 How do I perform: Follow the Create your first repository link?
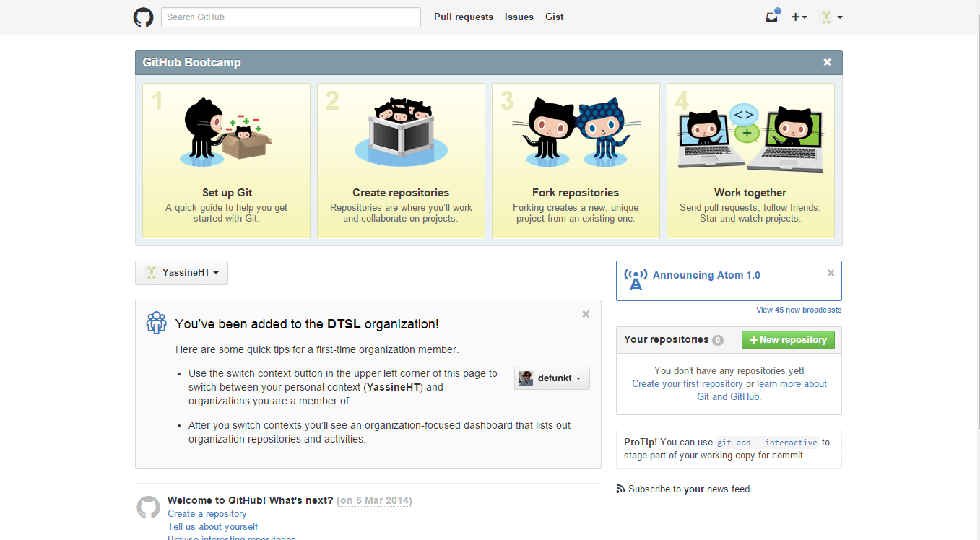click(687, 384)
